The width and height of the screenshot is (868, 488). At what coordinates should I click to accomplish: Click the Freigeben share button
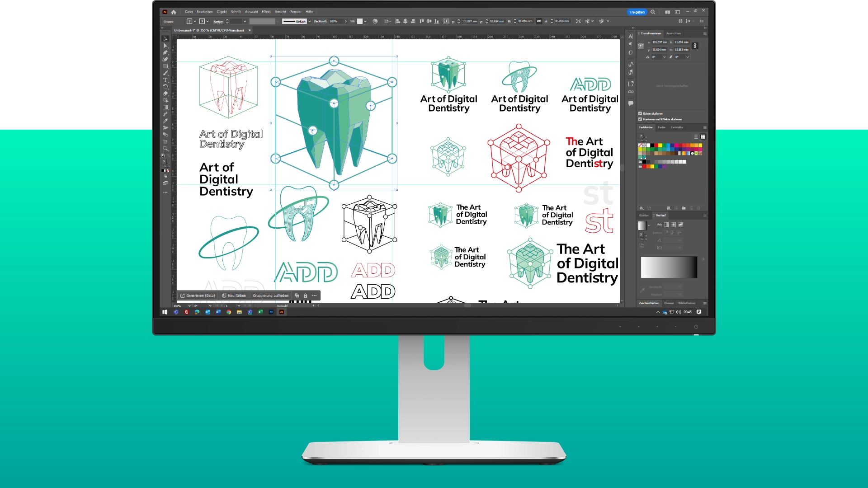coord(637,12)
